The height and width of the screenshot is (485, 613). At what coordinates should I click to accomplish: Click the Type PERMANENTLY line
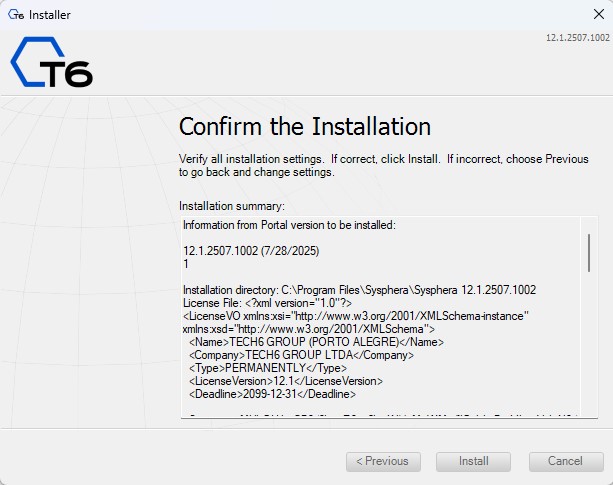click(x=267, y=368)
